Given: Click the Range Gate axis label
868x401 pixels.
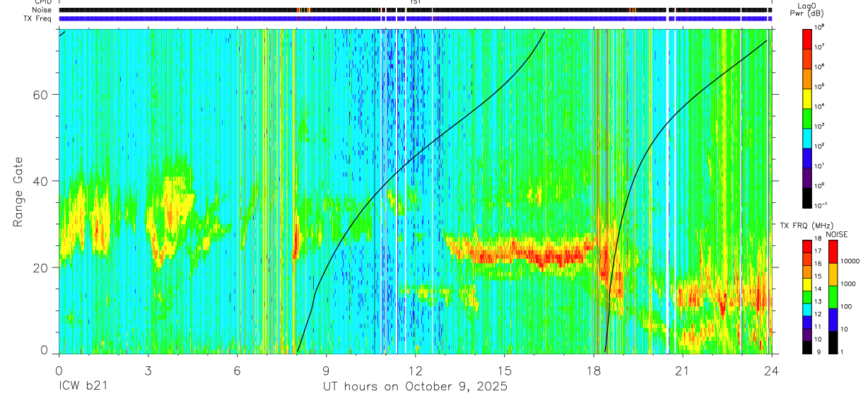Looking at the screenshot, I should coord(18,192).
